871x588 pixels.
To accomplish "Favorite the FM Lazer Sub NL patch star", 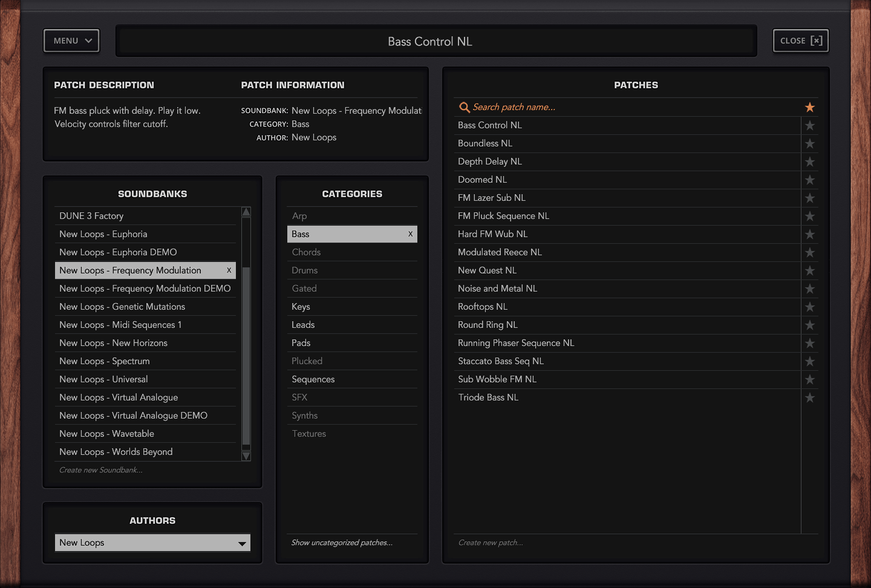I will [810, 198].
